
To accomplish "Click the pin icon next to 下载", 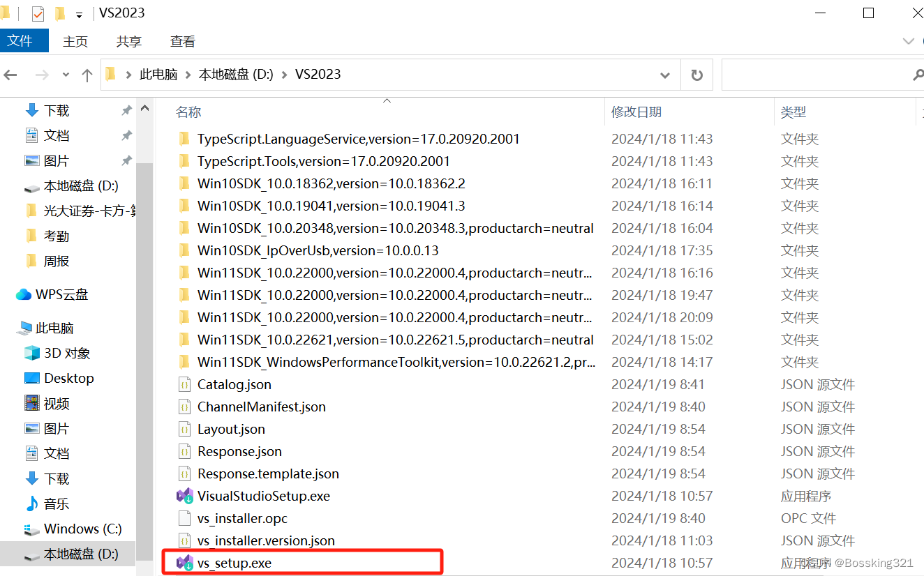I will click(x=126, y=110).
